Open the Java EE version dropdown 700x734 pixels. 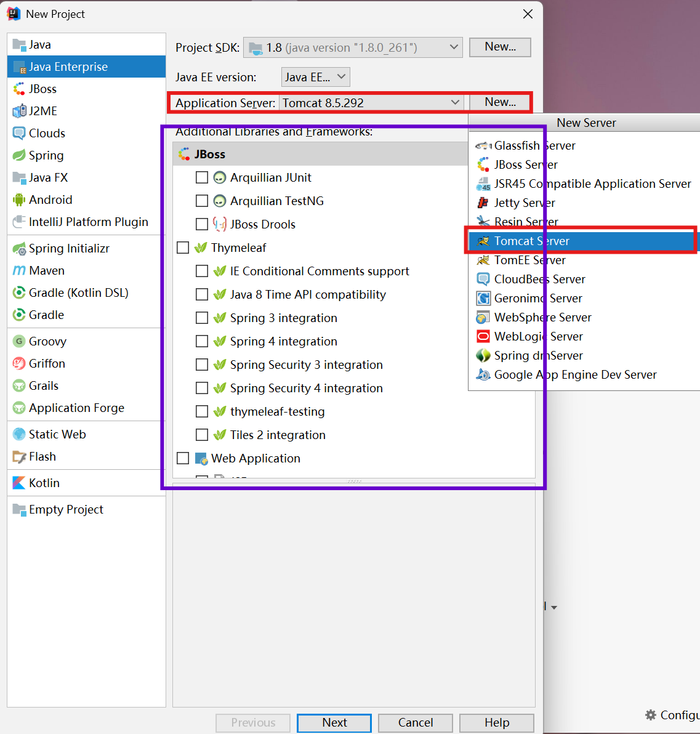click(x=315, y=77)
